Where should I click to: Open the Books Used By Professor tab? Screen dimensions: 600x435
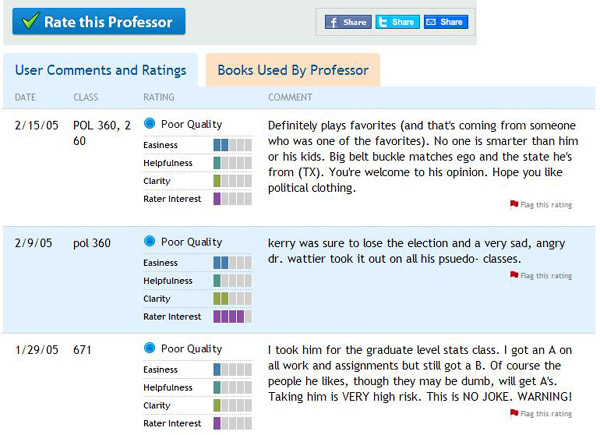(292, 70)
